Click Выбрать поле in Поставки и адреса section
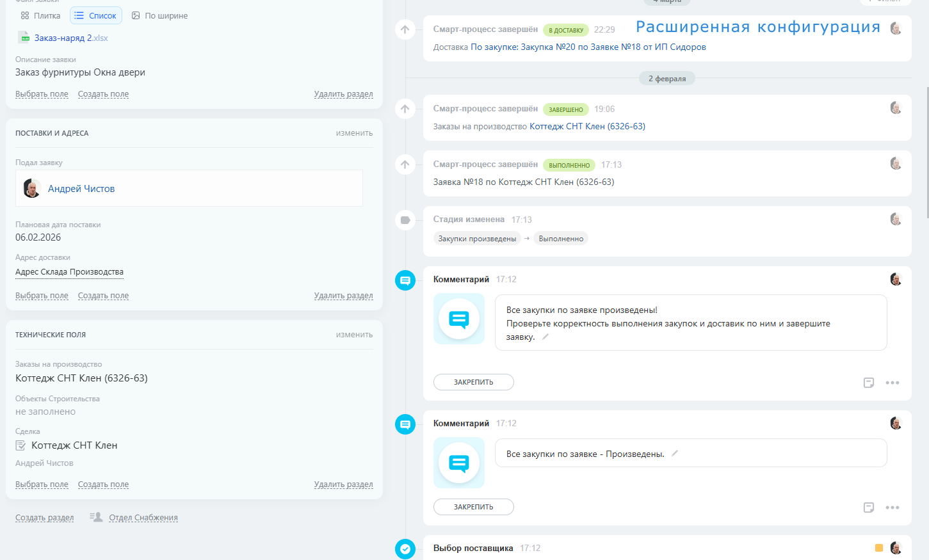 tap(42, 296)
